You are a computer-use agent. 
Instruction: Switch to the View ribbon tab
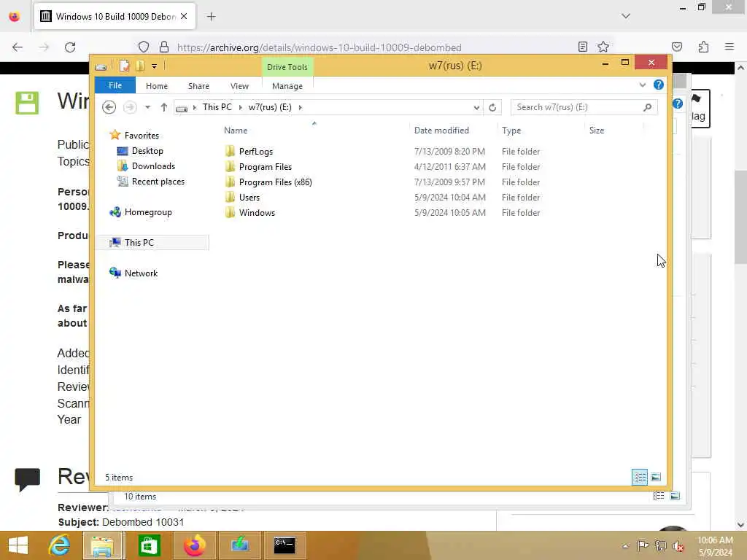[239, 86]
